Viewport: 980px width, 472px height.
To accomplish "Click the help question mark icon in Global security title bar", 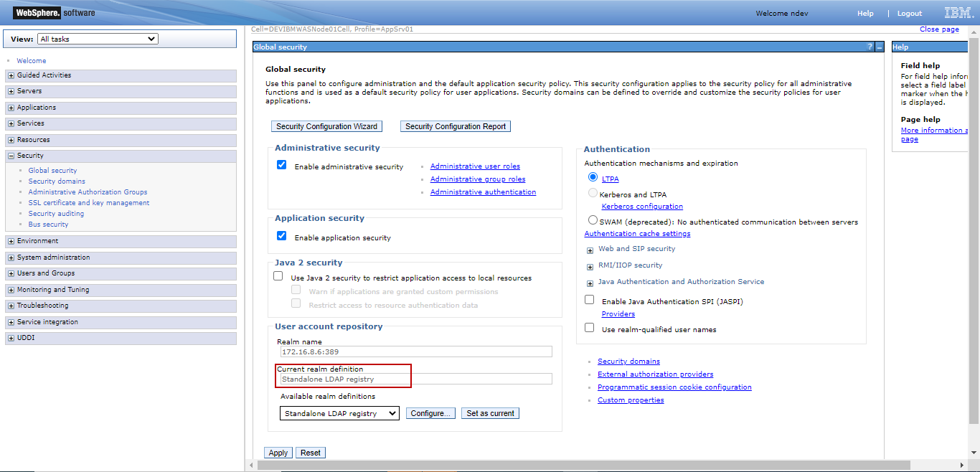I will coord(870,47).
